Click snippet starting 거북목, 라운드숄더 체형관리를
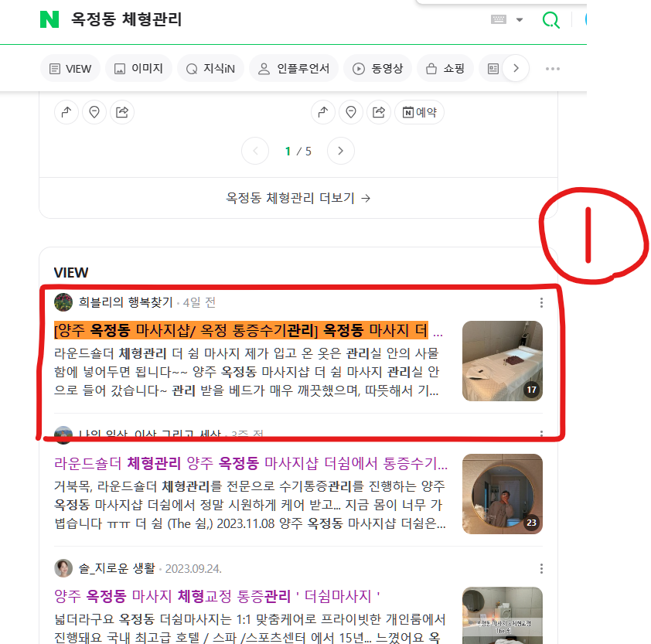The width and height of the screenshot is (651, 644). tap(250, 505)
